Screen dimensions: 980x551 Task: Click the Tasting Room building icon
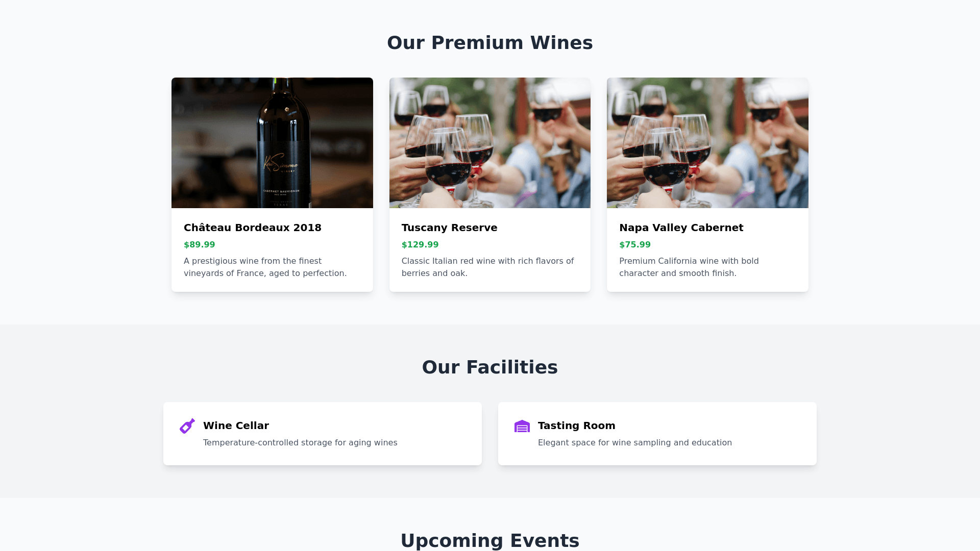coord(522,426)
